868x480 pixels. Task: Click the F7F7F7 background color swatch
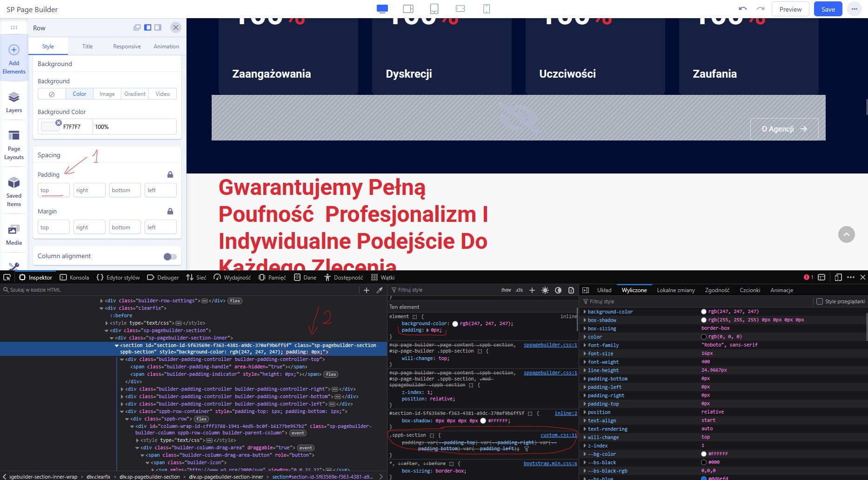[49, 127]
